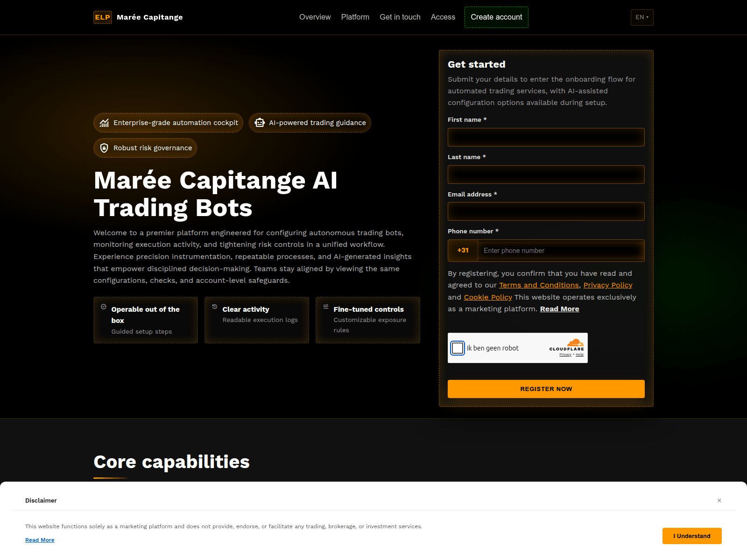Viewport: 747px width, 560px height.
Task: Open the Cookie Policy link
Action: 488,297
